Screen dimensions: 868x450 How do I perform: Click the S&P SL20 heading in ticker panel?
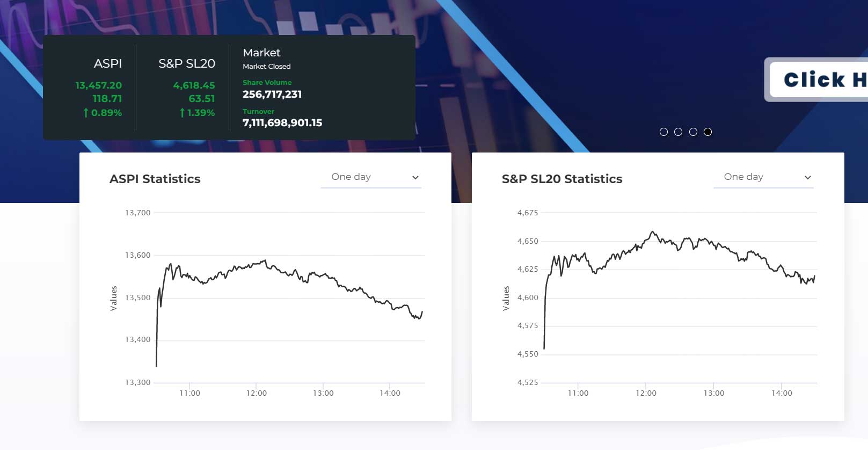pos(187,64)
